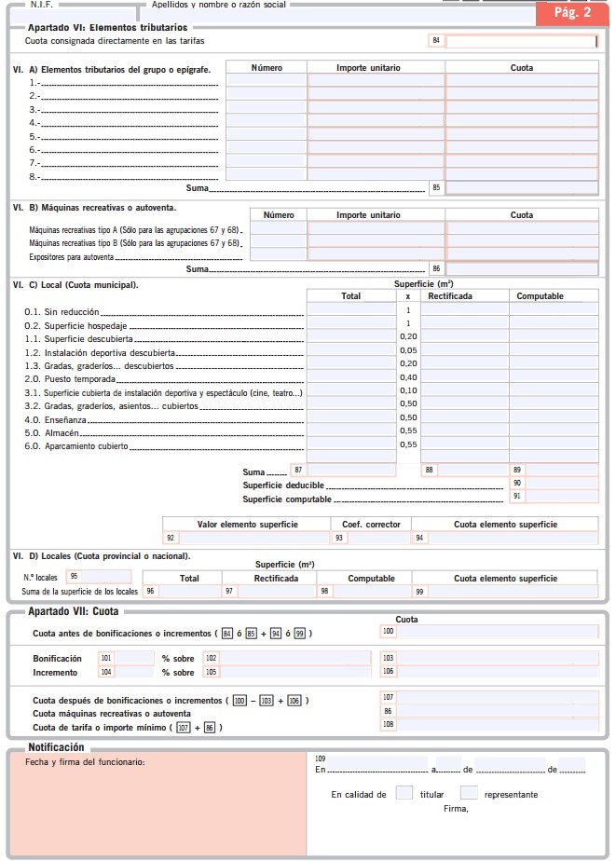
Task: Check the "titular" checkbox
Action: point(404,794)
